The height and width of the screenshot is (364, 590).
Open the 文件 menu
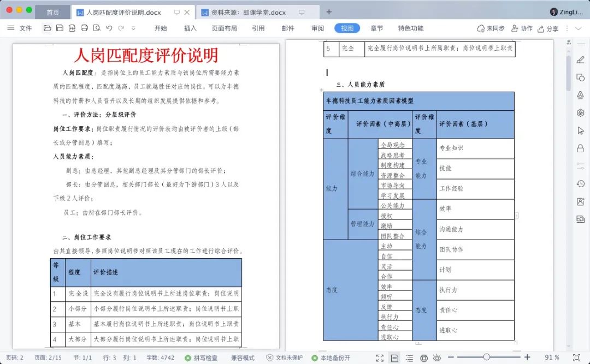pos(26,28)
